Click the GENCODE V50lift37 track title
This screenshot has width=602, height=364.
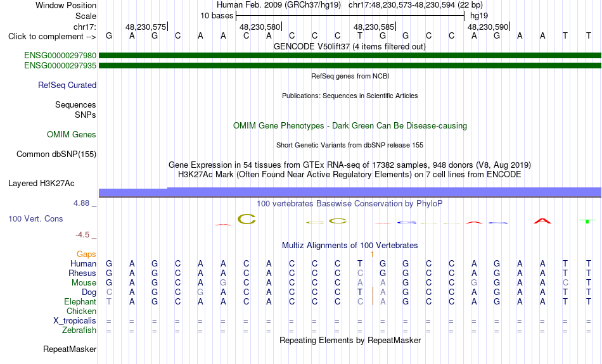pyautogui.click(x=350, y=46)
